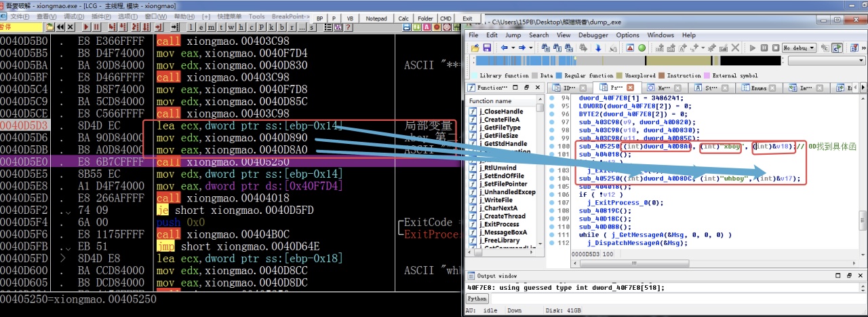Click the jump back blue arrow in IDA
Screen dimensions: 868x317
coord(504,48)
